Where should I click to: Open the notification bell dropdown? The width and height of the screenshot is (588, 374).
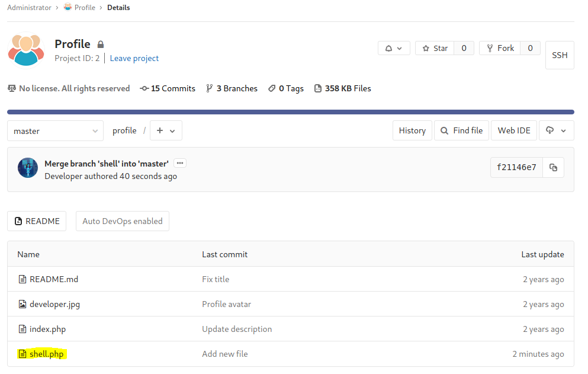click(x=394, y=49)
